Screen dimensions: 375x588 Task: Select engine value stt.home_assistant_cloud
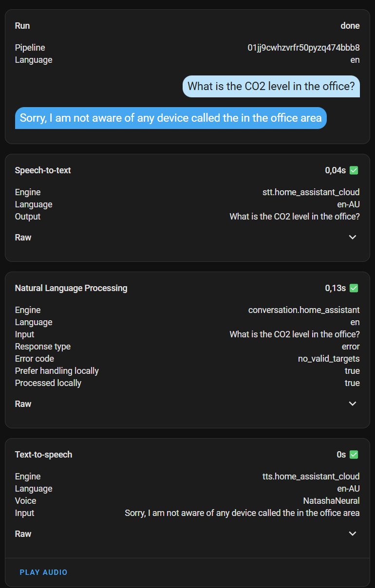click(x=311, y=192)
